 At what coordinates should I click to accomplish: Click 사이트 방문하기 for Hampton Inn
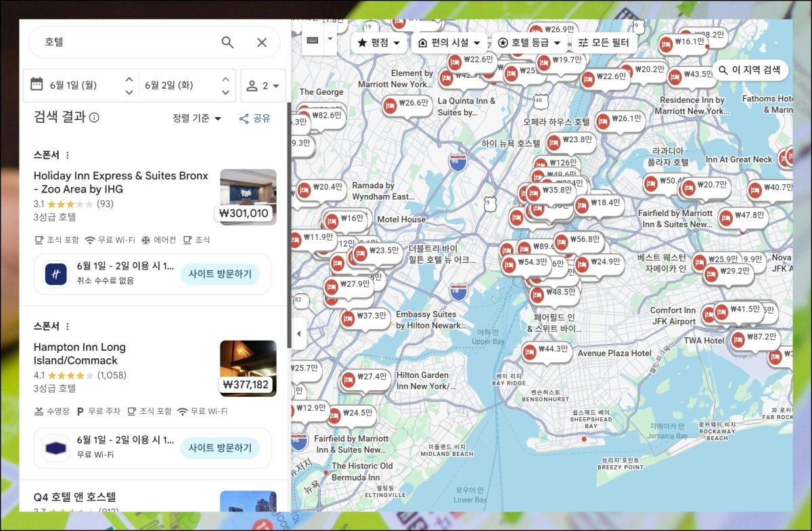pos(220,448)
